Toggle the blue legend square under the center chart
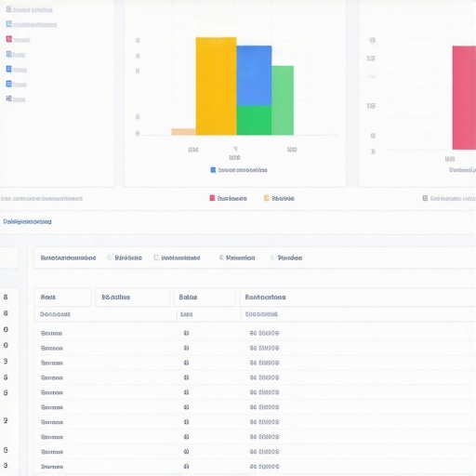The height and width of the screenshot is (476, 476). (213, 170)
